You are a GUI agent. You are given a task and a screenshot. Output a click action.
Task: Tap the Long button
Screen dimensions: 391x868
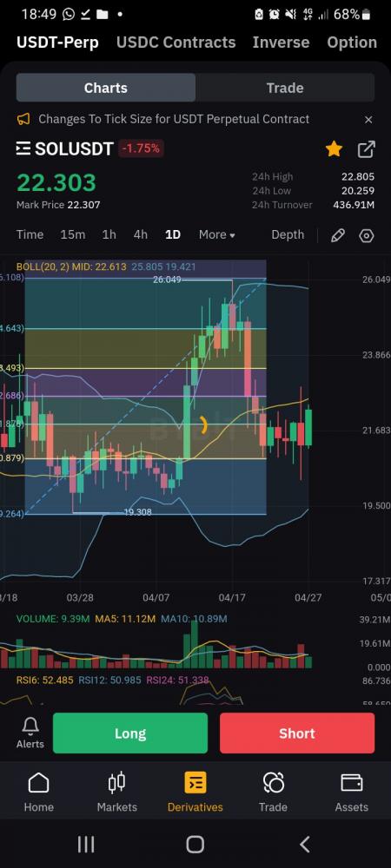pyautogui.click(x=130, y=733)
